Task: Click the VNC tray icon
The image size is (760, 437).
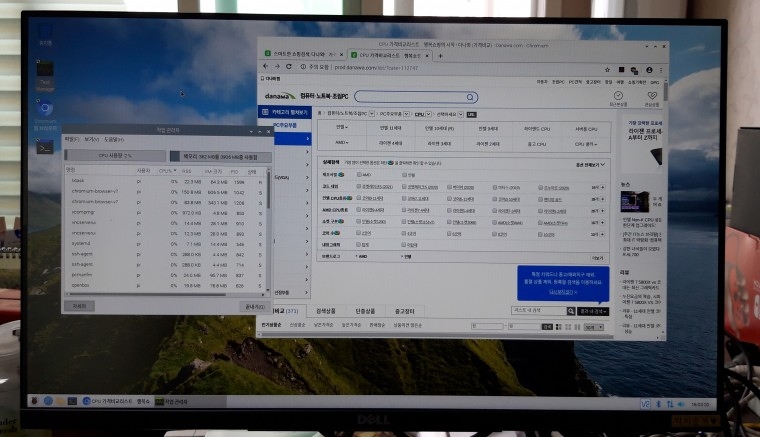Action: click(x=646, y=404)
